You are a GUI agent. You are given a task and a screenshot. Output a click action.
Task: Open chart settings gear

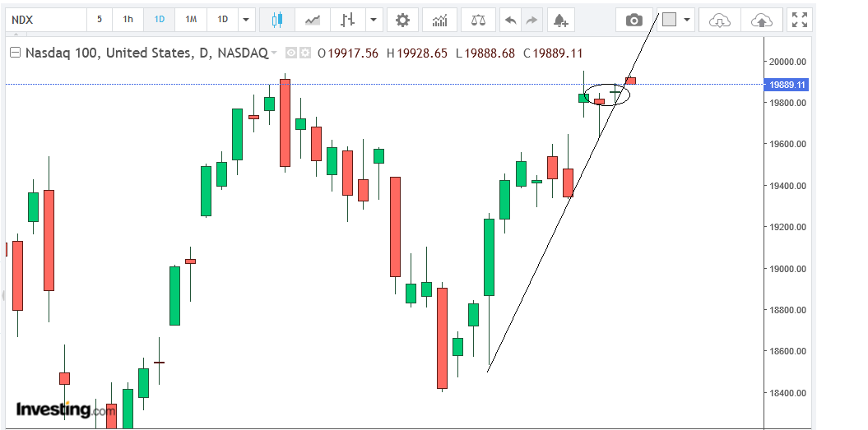pos(402,19)
